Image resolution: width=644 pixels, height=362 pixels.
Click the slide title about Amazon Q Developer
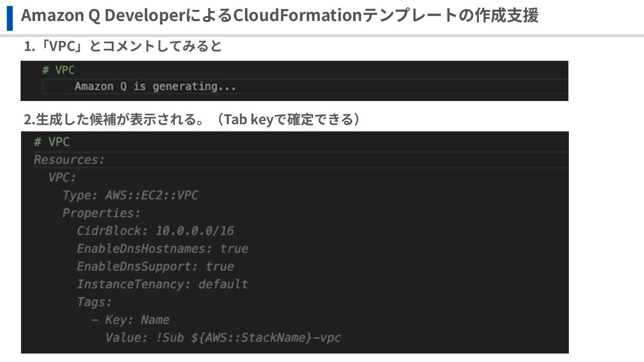[280, 16]
